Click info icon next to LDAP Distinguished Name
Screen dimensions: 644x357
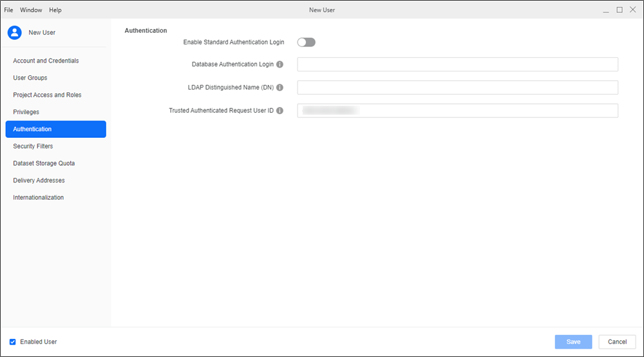[x=279, y=88]
